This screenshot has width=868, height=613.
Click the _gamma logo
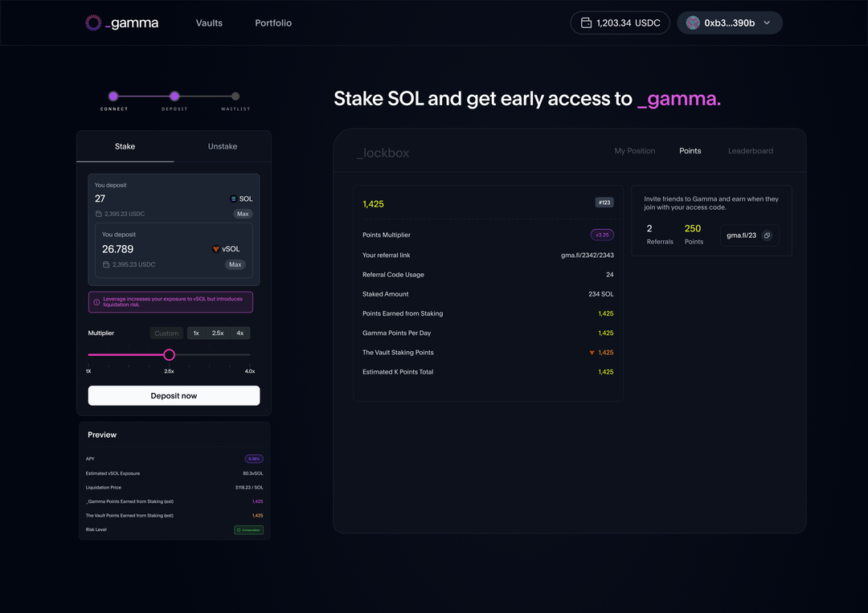point(122,22)
